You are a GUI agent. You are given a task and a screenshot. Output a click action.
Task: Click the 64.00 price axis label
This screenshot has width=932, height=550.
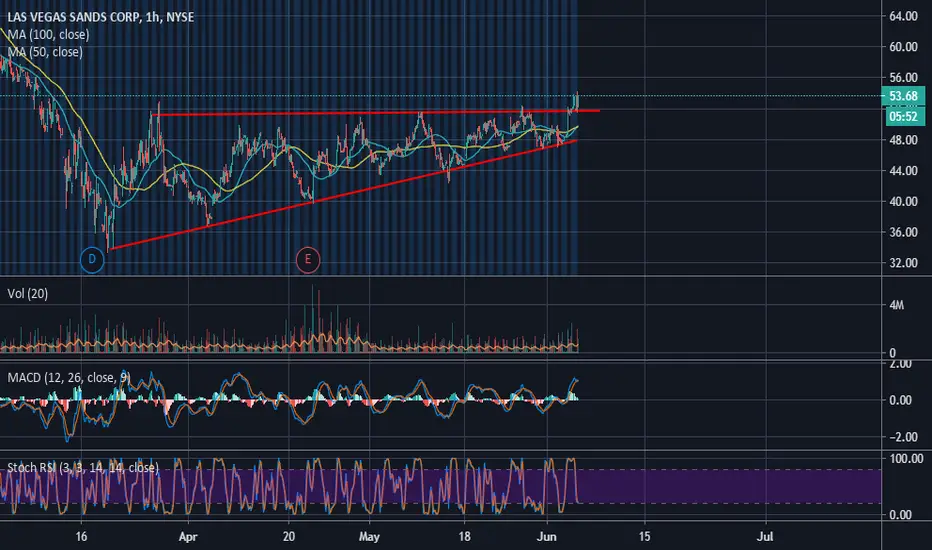(x=903, y=16)
